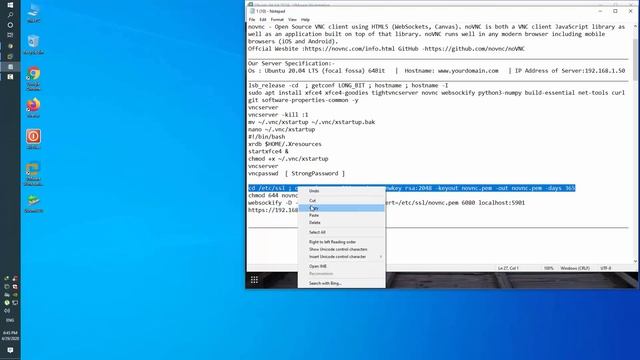The width and height of the screenshot is (640, 360).
Task: Click the Notepad vertical scrollbar thumb
Action: [x=635, y=60]
